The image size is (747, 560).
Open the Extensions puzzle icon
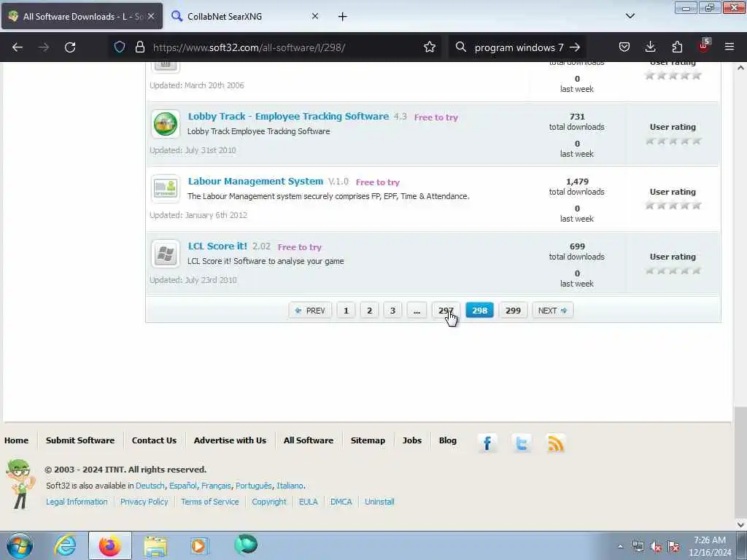coord(677,47)
